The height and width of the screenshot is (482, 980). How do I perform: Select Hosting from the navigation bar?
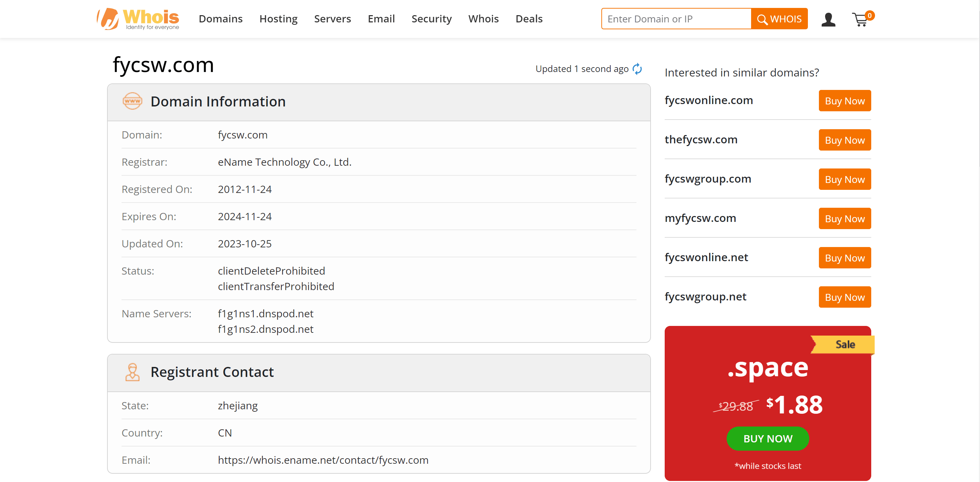point(278,19)
